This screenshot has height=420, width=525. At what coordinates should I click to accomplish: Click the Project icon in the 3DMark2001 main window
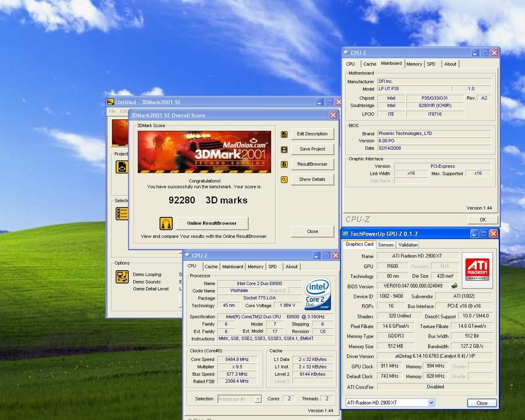pos(122,167)
